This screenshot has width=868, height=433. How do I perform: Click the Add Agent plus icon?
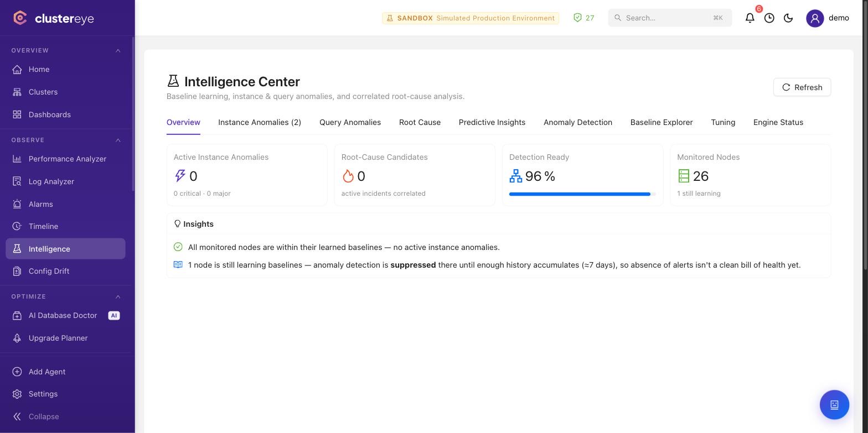click(x=17, y=372)
